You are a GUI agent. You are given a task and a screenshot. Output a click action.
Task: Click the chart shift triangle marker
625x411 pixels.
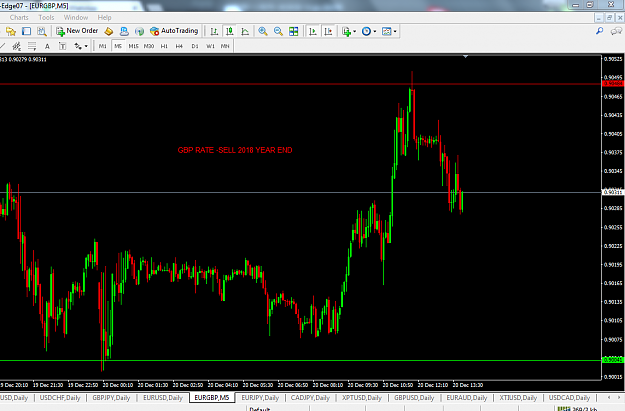tap(465, 57)
